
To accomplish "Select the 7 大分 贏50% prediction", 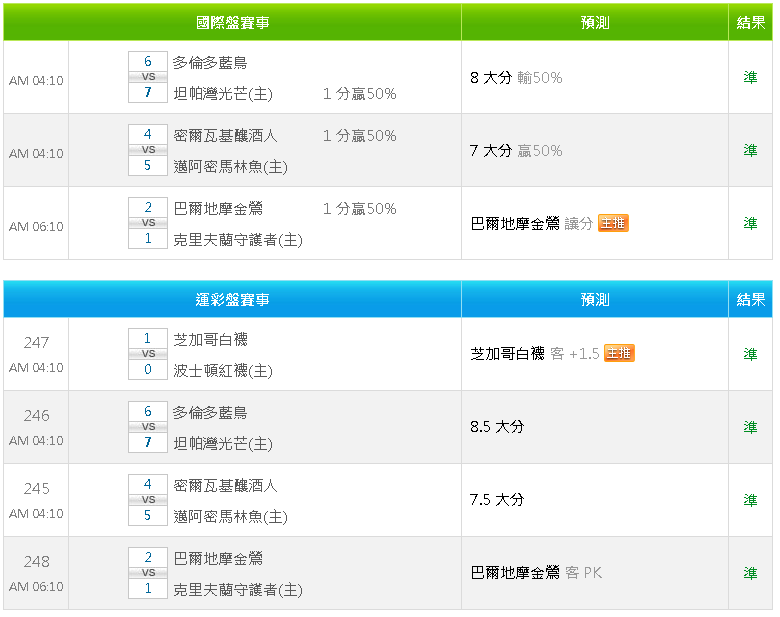I will click(x=516, y=150).
